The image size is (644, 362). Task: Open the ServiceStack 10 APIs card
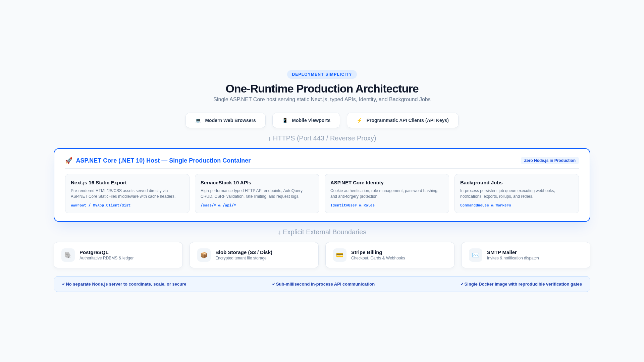[x=257, y=193]
